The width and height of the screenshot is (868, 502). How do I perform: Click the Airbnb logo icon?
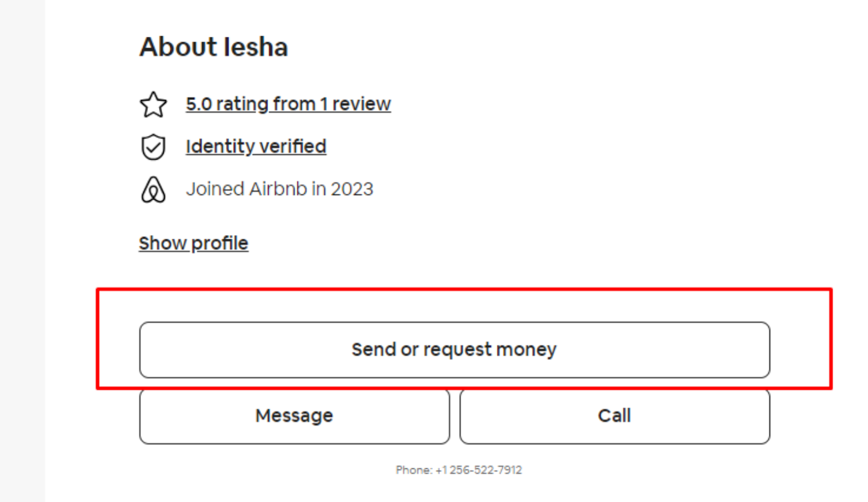(154, 189)
